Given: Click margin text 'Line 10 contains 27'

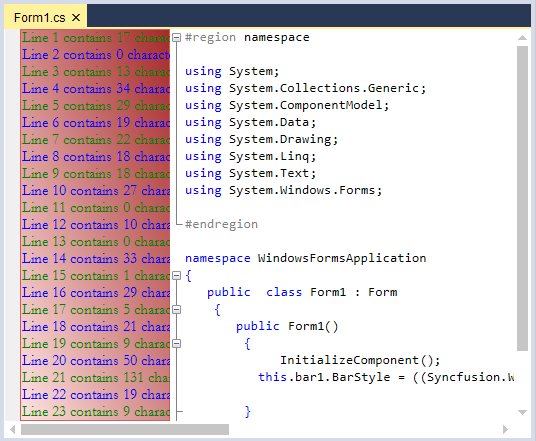Looking at the screenshot, I should (79, 190).
